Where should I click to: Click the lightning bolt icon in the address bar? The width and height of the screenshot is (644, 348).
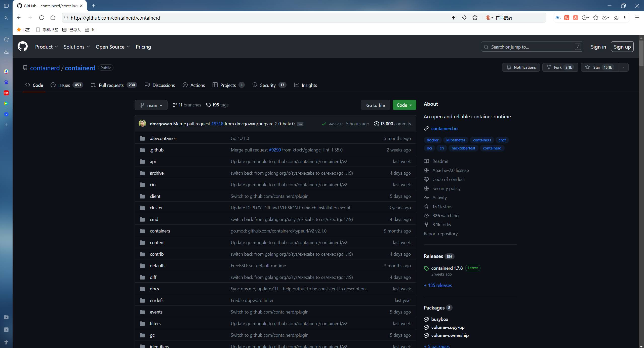454,18
